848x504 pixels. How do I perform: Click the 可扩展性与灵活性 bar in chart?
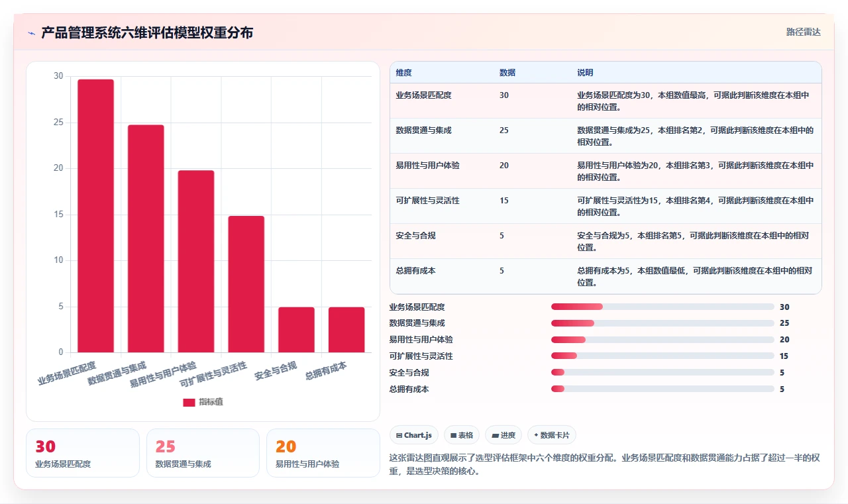(246, 284)
